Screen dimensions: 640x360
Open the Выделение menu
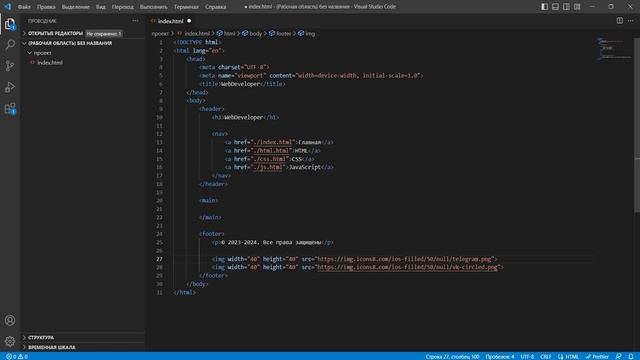click(76, 7)
